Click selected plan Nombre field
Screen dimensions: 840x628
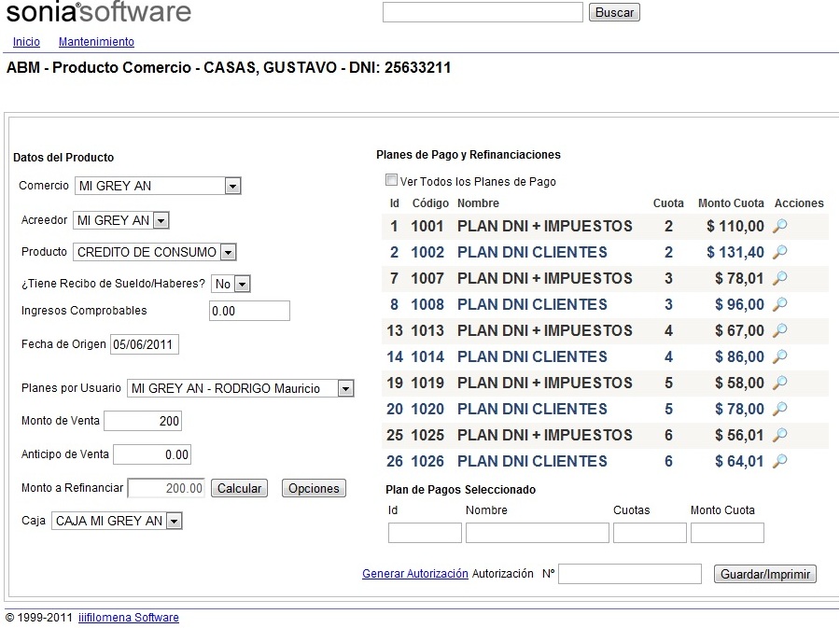coord(538,533)
